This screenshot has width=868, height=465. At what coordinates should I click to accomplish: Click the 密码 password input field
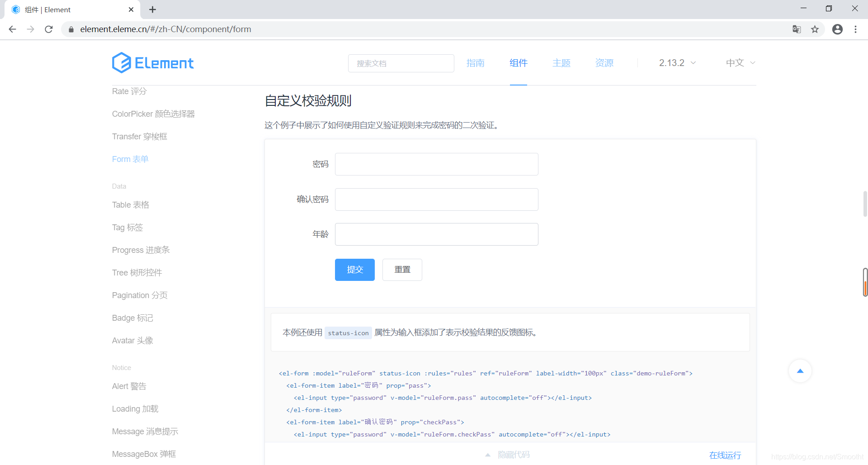pyautogui.click(x=437, y=164)
